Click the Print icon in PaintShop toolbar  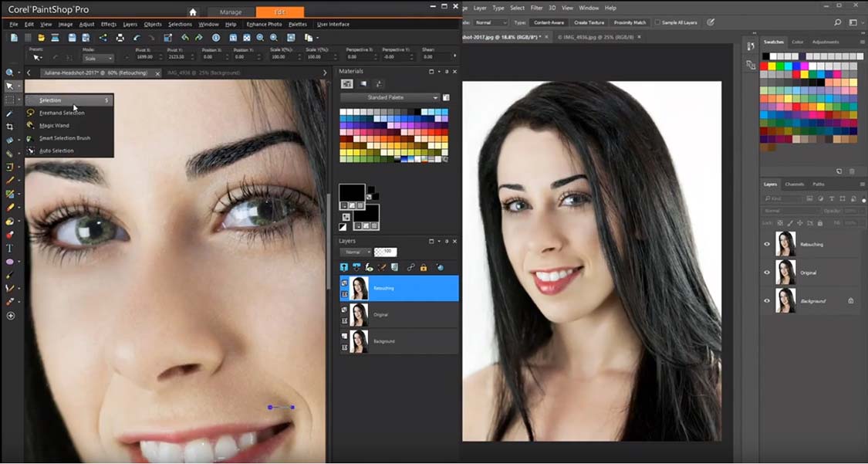click(120, 38)
